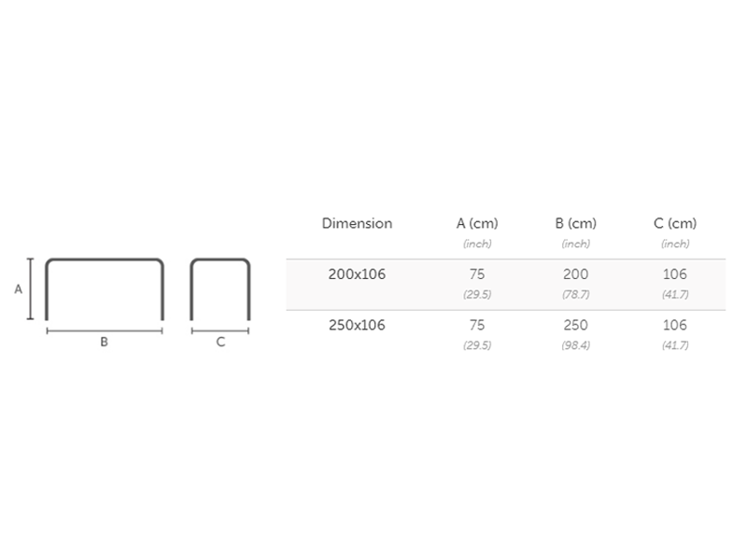Image resolution: width=747 pixels, height=560 pixels.
Task: Select the letter A diagram label
Action: [x=18, y=289]
